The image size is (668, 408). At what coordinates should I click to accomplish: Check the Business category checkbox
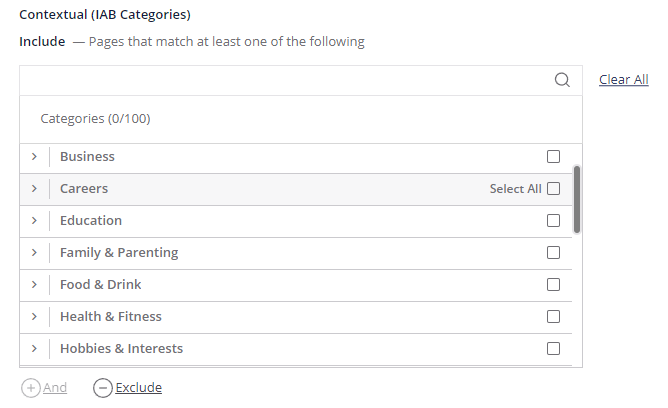tap(553, 157)
